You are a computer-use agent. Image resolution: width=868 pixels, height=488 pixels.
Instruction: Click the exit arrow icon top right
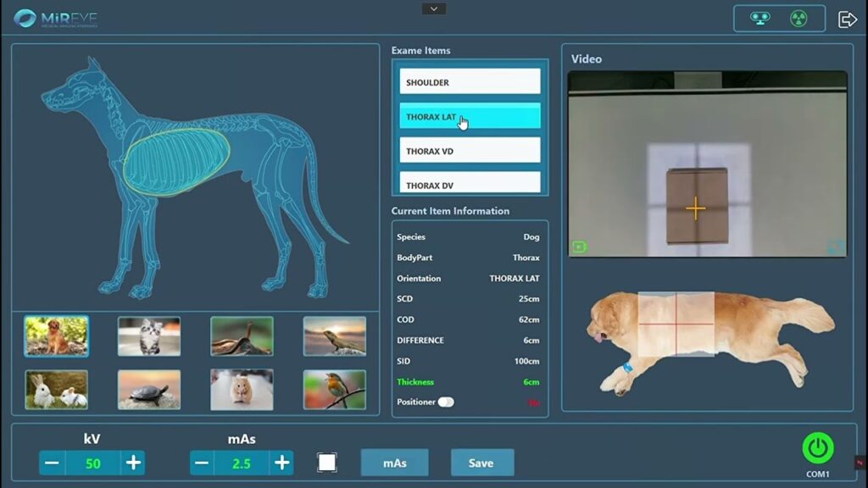click(847, 18)
